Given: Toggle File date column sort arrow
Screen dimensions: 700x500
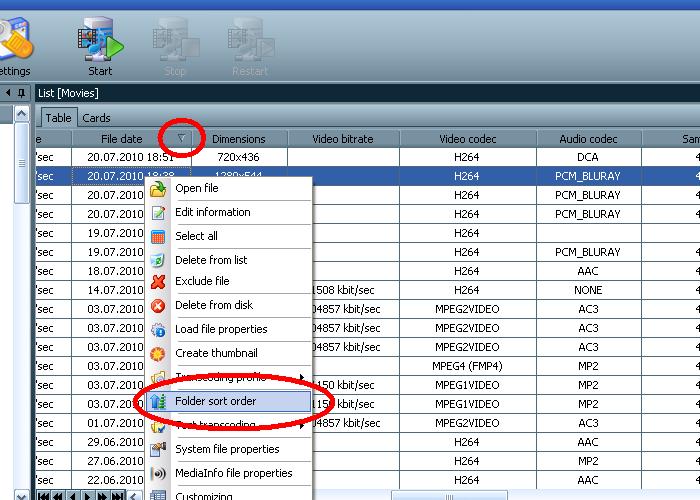Looking at the screenshot, I should click(181, 138).
